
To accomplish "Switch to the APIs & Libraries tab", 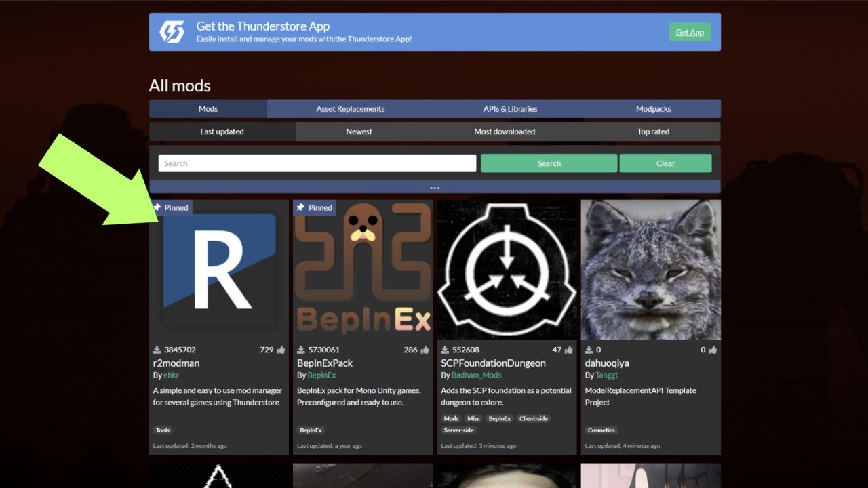I will coord(510,108).
